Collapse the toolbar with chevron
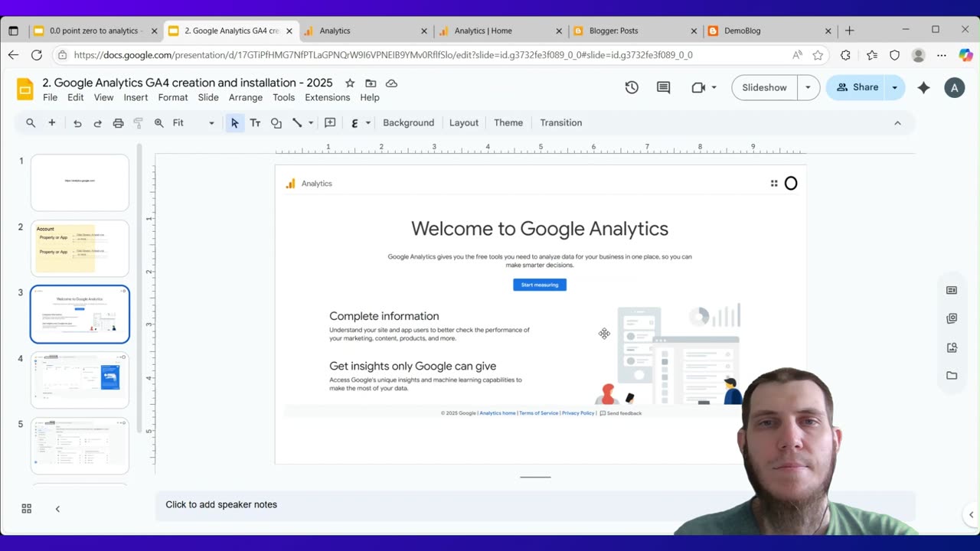 click(898, 122)
